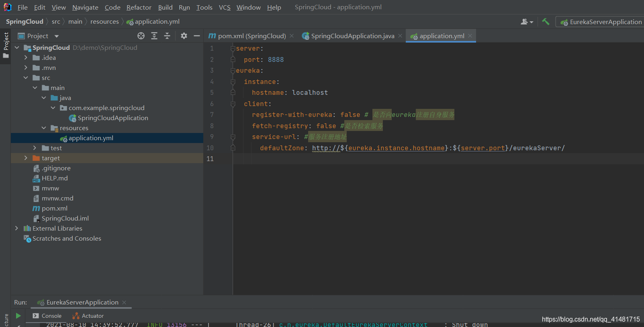Viewport: 644px width, 327px height.
Task: Click Collapse All icon in Project panel
Action: pyautogui.click(x=167, y=36)
